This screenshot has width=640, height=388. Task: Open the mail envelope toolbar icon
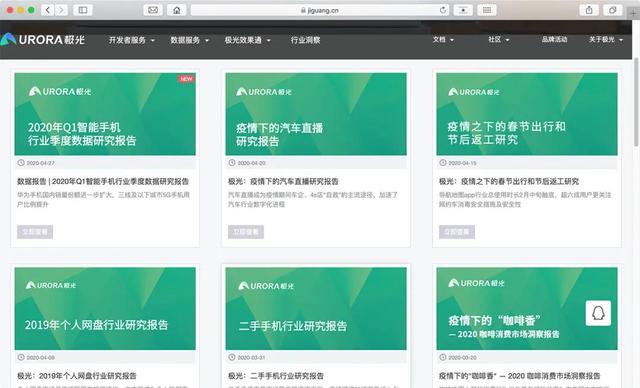(153, 10)
